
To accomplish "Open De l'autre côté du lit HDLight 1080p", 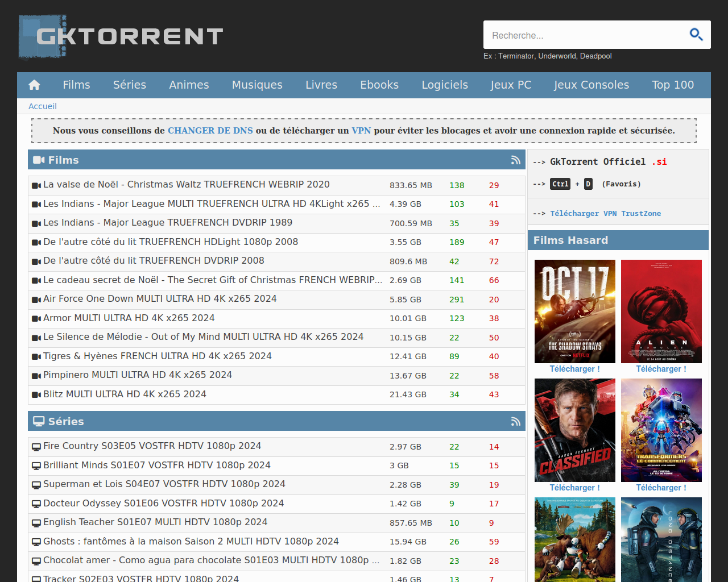I will point(171,242).
